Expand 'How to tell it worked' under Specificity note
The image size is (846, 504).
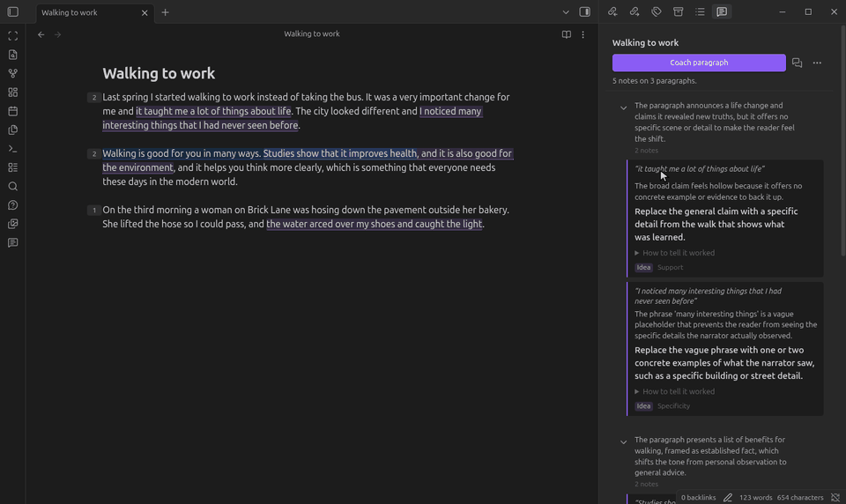point(674,391)
